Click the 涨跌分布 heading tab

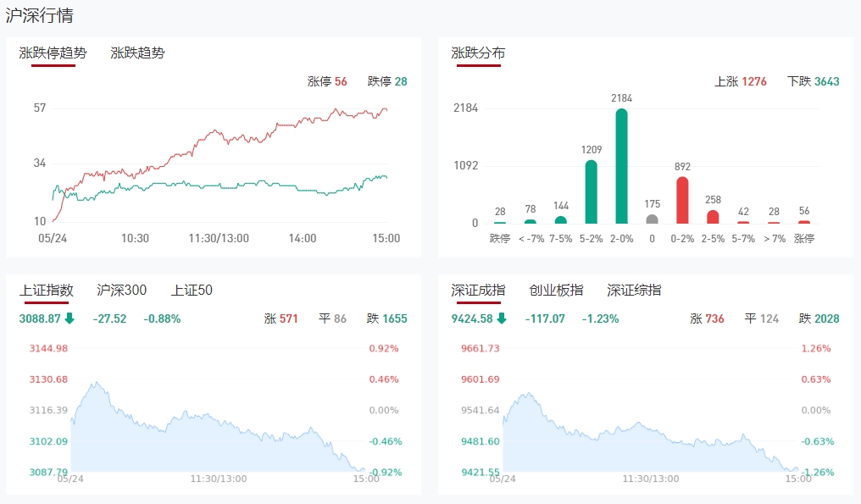[x=478, y=53]
